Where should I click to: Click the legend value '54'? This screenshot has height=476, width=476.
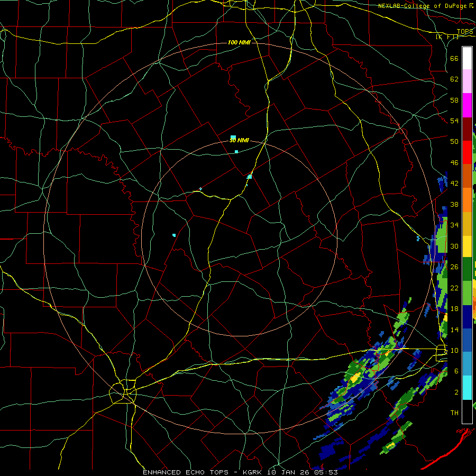click(x=454, y=121)
